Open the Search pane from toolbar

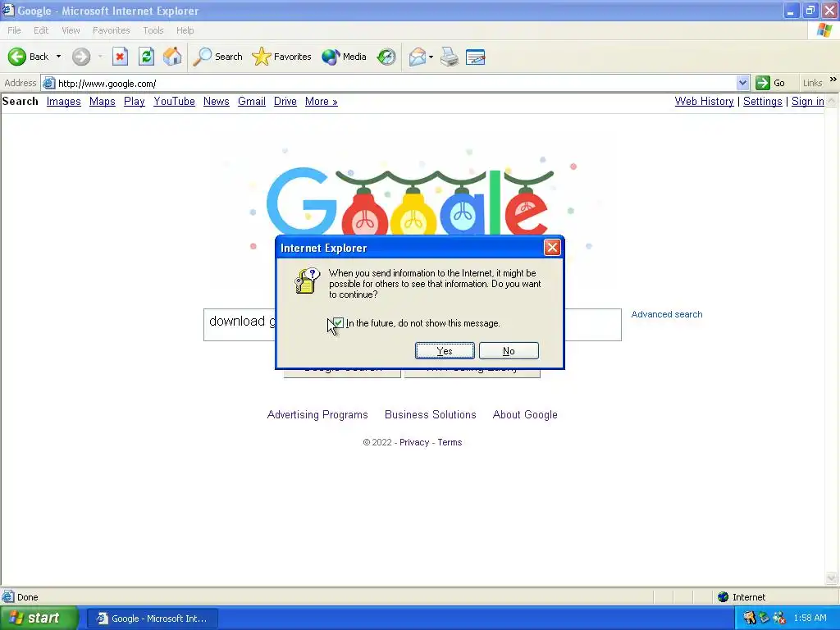(x=217, y=57)
